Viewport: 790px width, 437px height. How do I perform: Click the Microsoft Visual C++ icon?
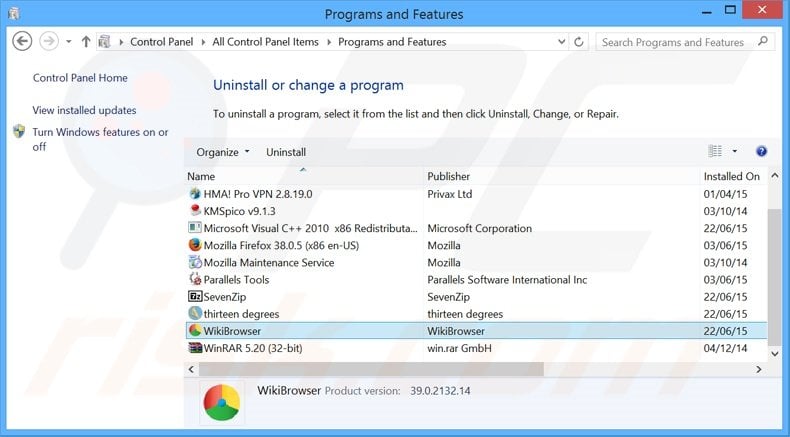195,228
